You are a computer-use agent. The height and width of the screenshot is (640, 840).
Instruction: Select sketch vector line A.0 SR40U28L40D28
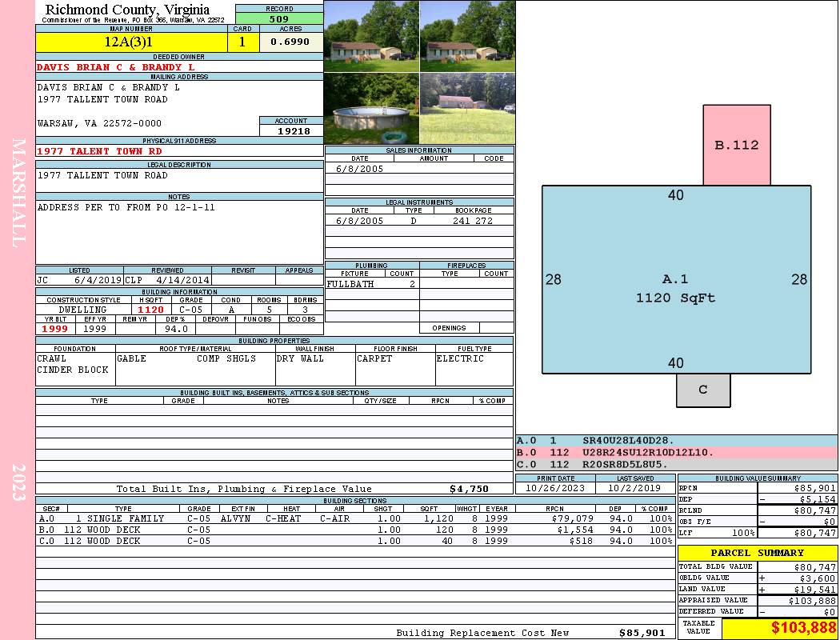click(676, 441)
